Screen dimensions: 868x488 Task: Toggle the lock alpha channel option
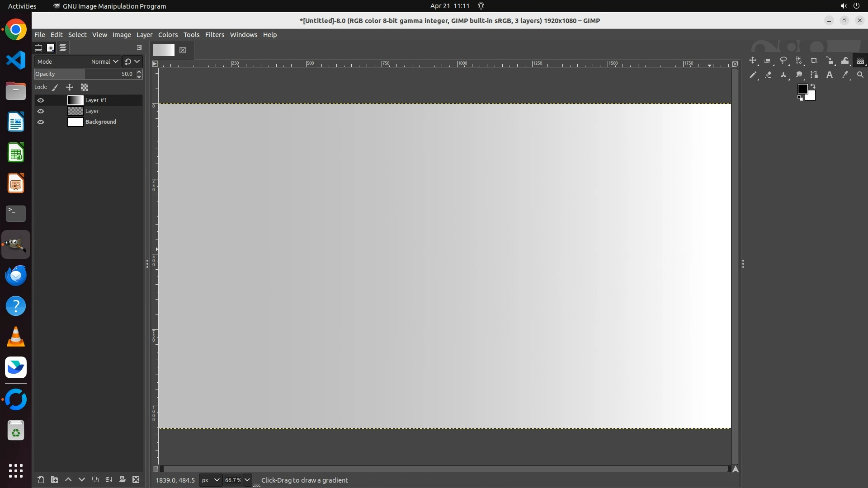[x=85, y=87]
